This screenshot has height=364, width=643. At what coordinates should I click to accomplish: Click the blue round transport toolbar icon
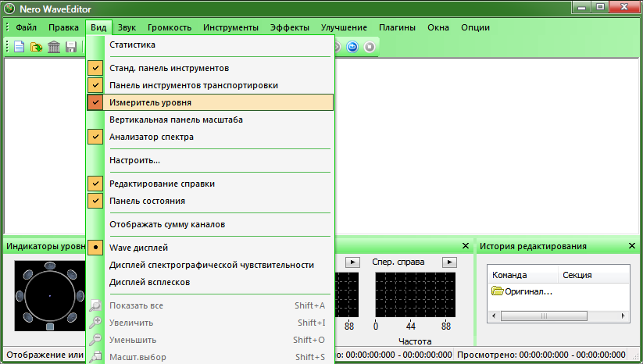coord(353,47)
